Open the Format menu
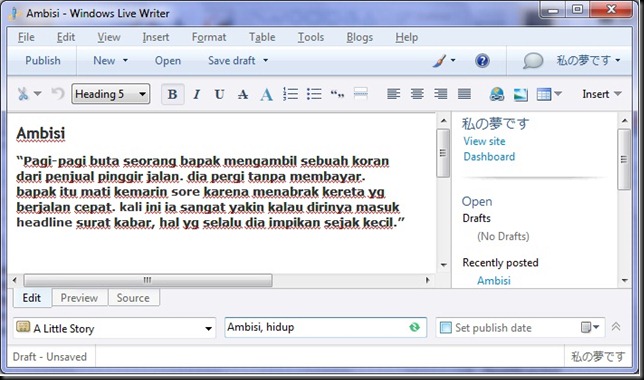 point(209,37)
